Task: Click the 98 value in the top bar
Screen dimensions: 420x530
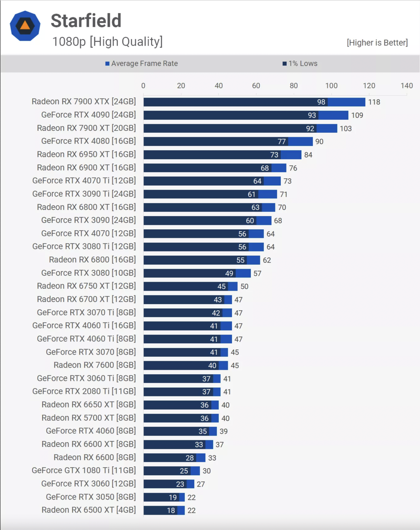Action: pos(321,102)
